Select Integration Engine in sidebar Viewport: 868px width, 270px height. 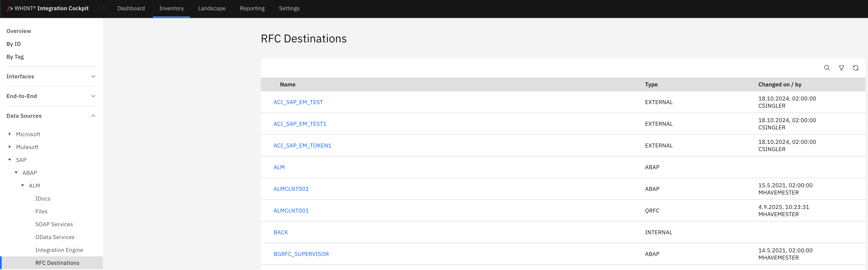(59, 250)
